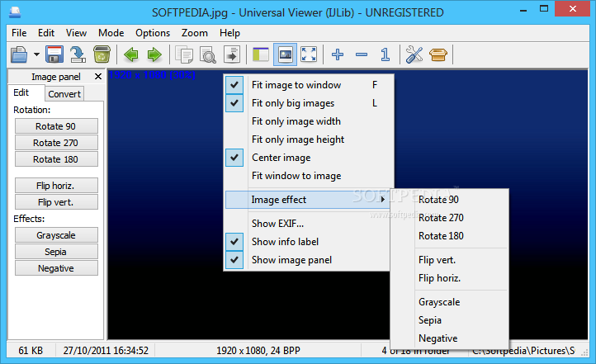Apply Grayscale effect panel button
This screenshot has height=364, width=596.
[56, 235]
